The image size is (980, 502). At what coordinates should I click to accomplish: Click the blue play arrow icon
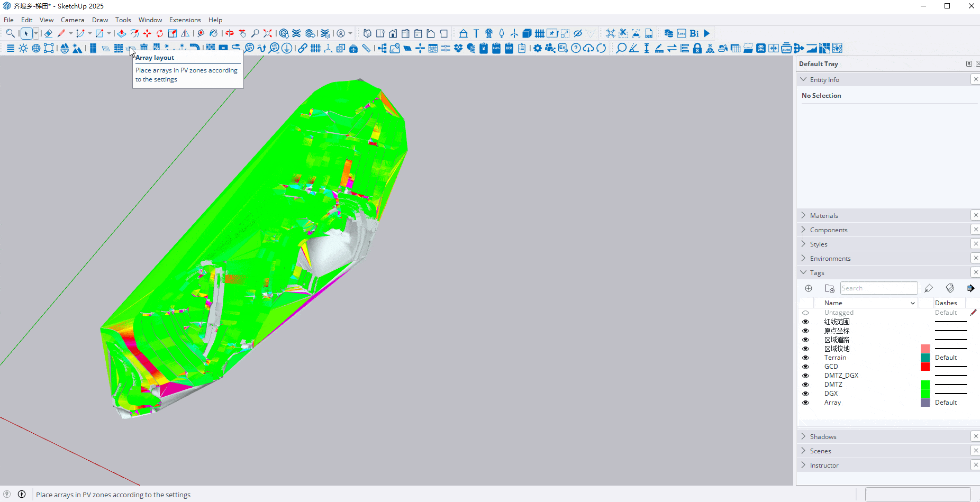[x=707, y=33]
